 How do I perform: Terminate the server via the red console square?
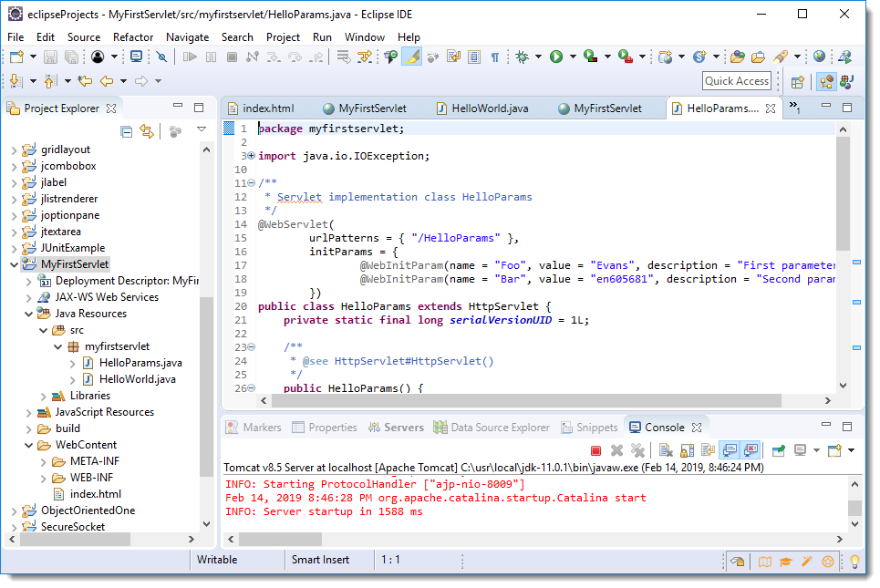596,450
